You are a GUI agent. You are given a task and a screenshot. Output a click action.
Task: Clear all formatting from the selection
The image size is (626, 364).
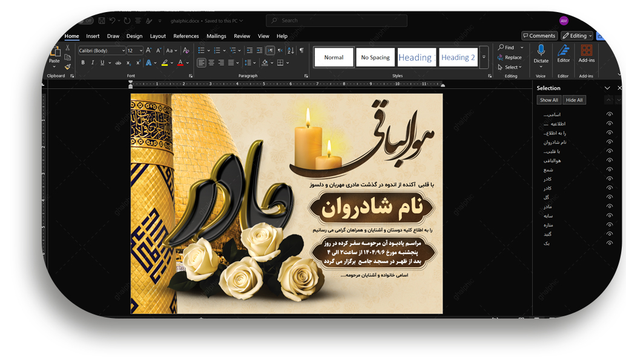(186, 51)
